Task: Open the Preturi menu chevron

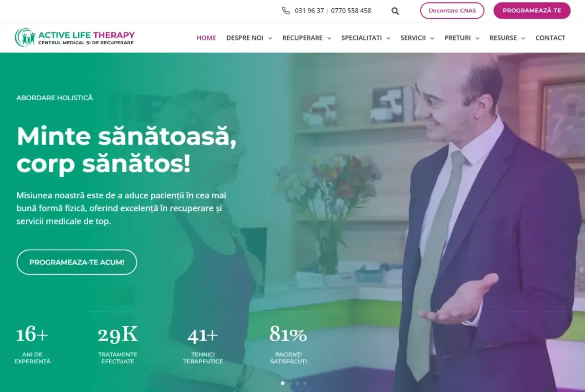Action: click(477, 38)
